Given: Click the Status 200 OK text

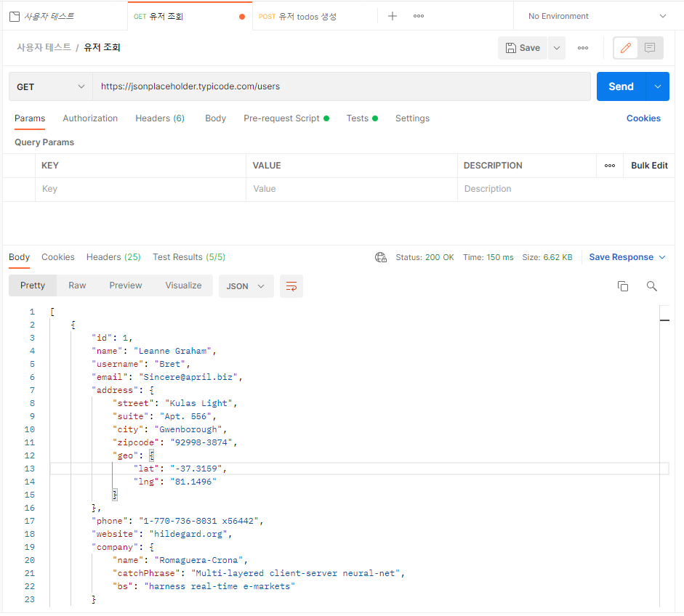Looking at the screenshot, I should pyautogui.click(x=425, y=258).
